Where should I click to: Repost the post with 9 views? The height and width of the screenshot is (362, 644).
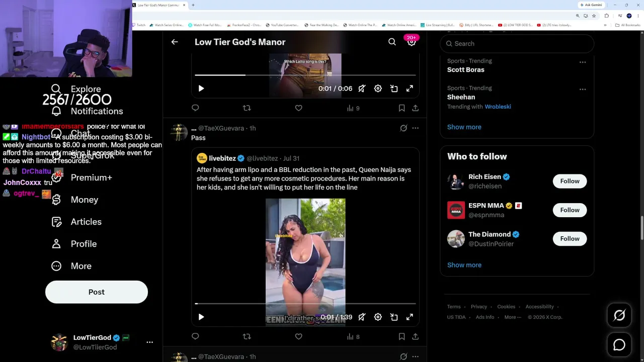point(247,108)
